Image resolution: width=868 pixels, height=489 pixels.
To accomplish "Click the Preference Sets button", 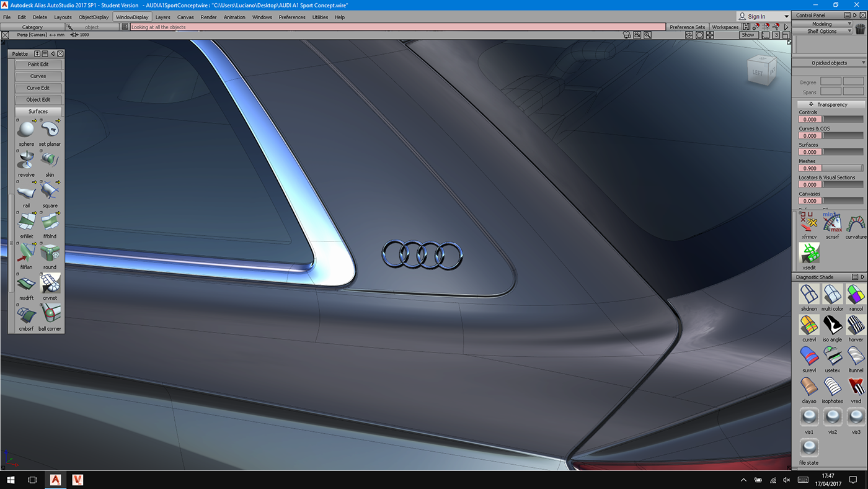I will 687,27.
